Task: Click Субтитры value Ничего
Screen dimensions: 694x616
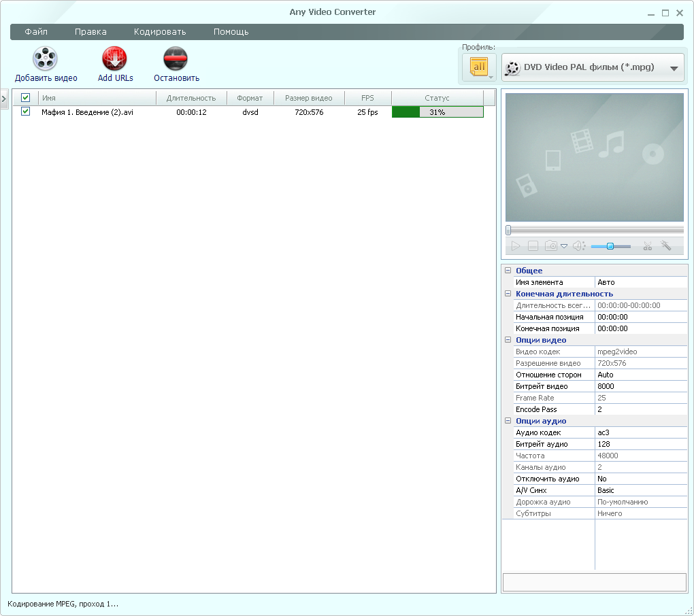Action: click(641, 513)
